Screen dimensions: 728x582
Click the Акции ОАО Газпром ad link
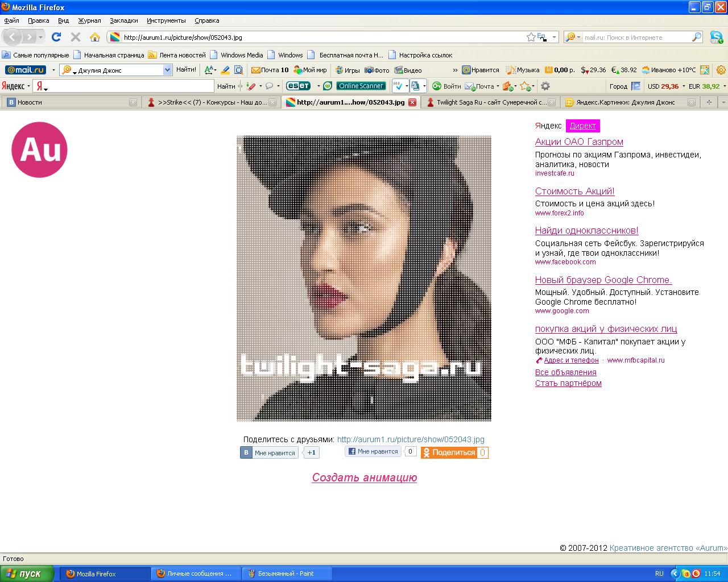[x=579, y=142]
